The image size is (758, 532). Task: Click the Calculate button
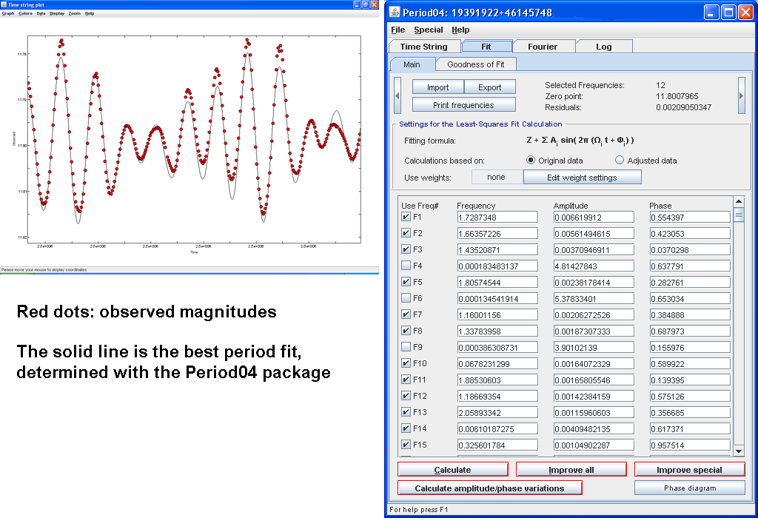[452, 470]
